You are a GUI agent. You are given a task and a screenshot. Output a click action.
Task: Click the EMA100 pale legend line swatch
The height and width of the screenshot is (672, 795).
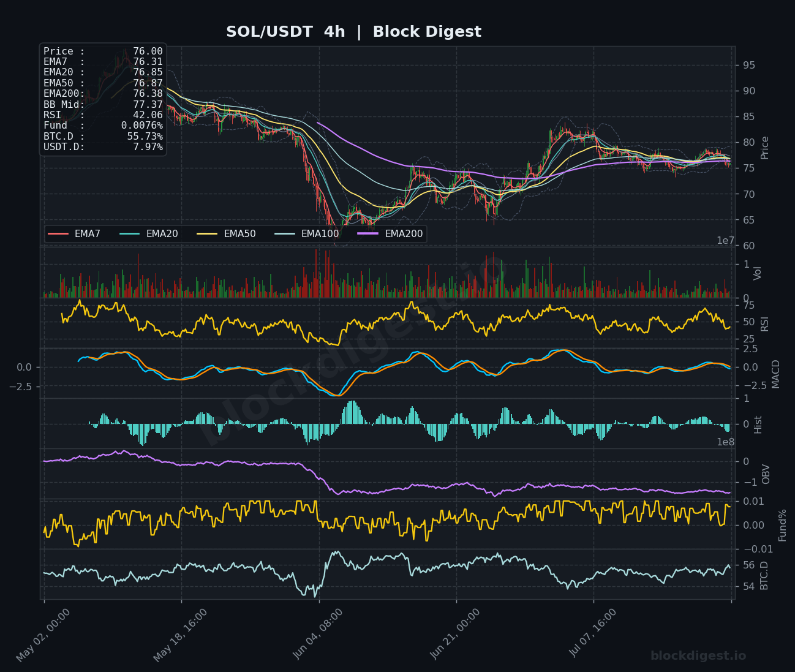284,234
